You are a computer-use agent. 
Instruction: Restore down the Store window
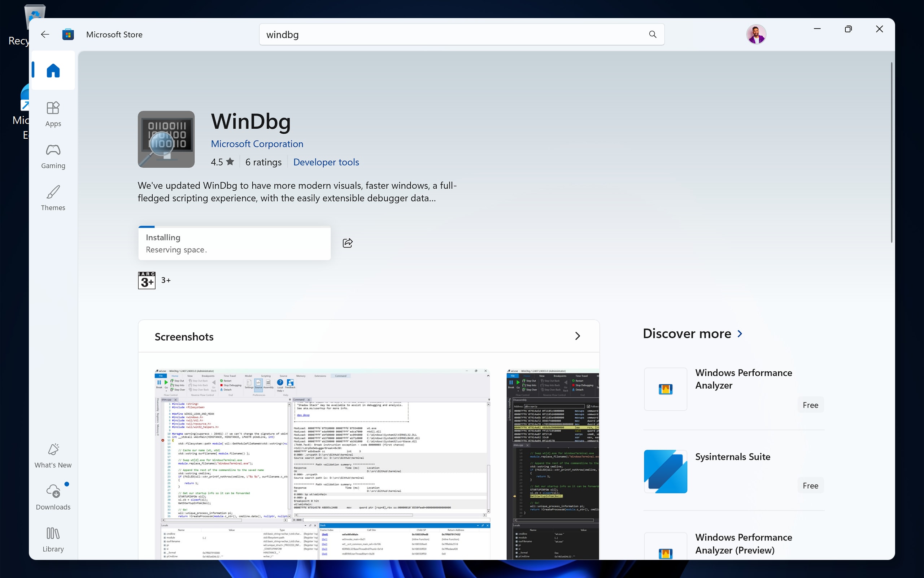click(x=848, y=29)
